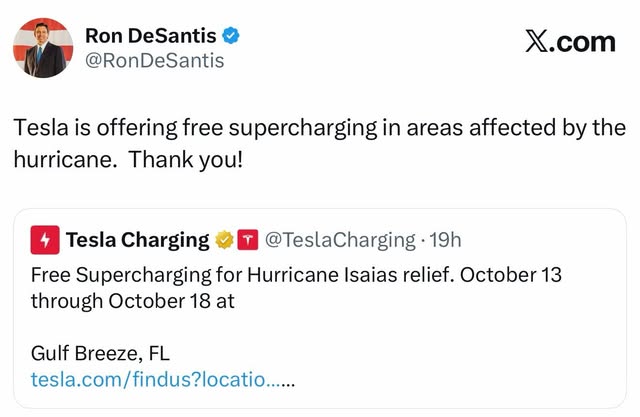The width and height of the screenshot is (640, 417).
Task: Click the red Tesla affiliate logo badge
Action: (248, 240)
